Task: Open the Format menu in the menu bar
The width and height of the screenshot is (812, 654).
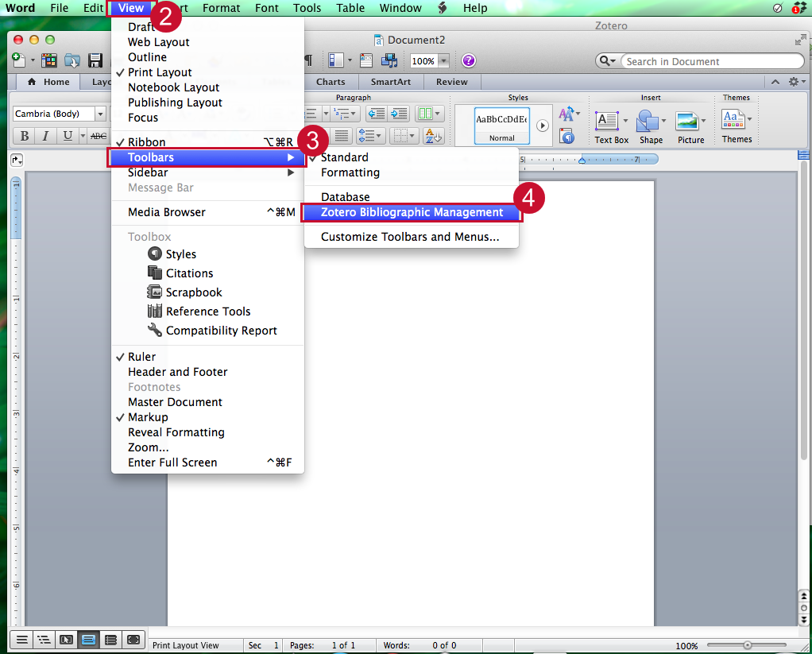Action: tap(221, 8)
